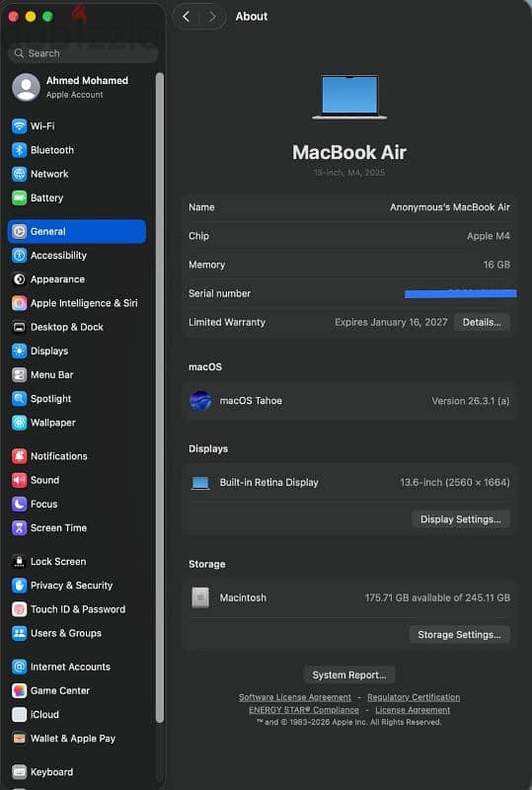Open Accessibility icon in sidebar
Image resolution: width=532 pixels, height=790 pixels.
point(19,256)
